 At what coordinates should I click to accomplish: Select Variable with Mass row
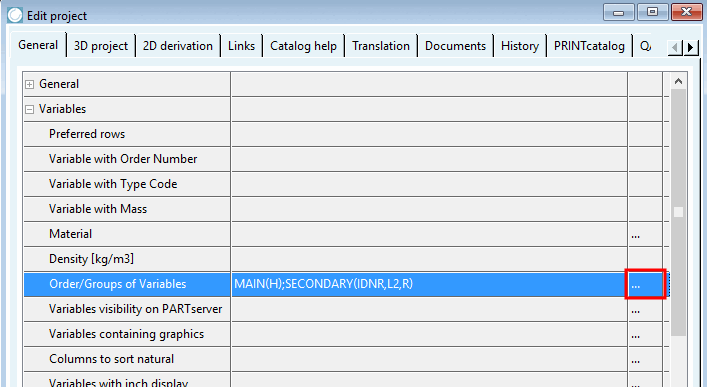point(127,209)
